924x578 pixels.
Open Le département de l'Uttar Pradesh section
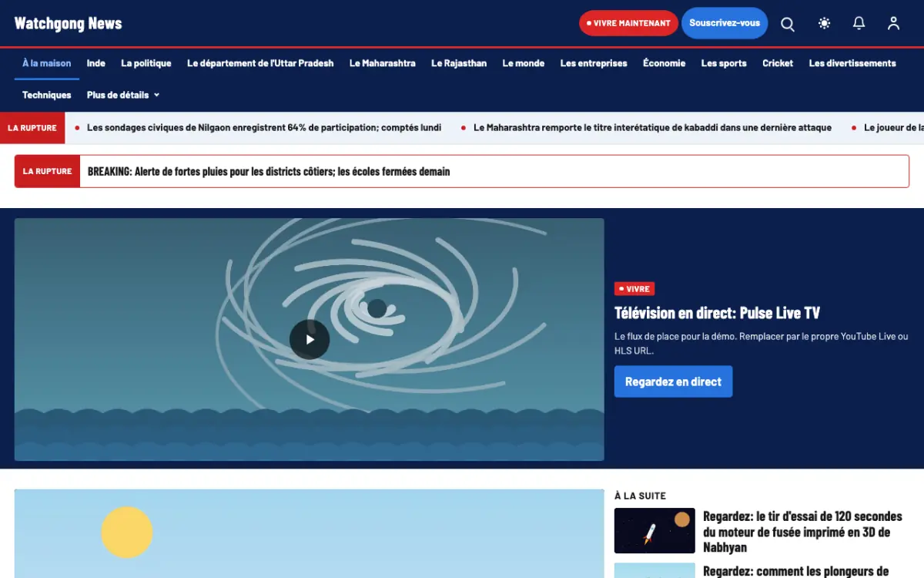(260, 63)
